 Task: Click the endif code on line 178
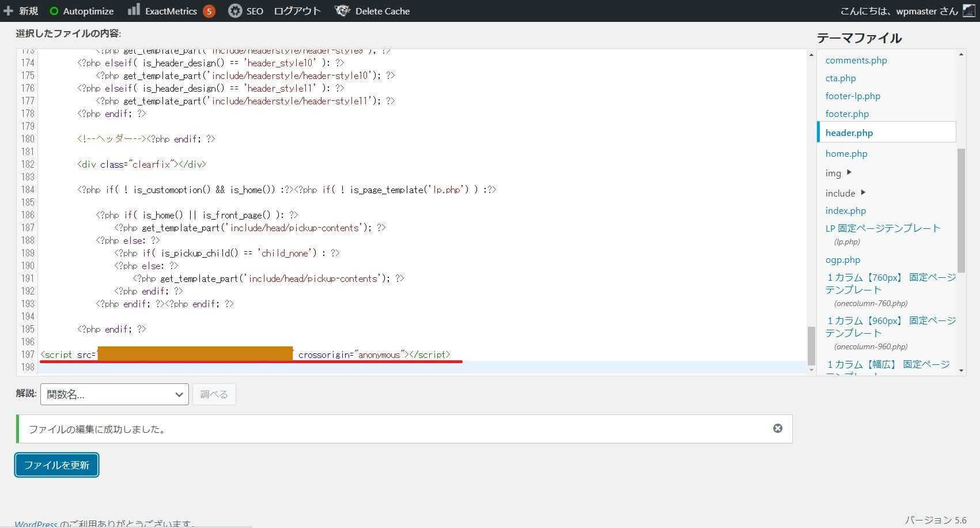112,114
